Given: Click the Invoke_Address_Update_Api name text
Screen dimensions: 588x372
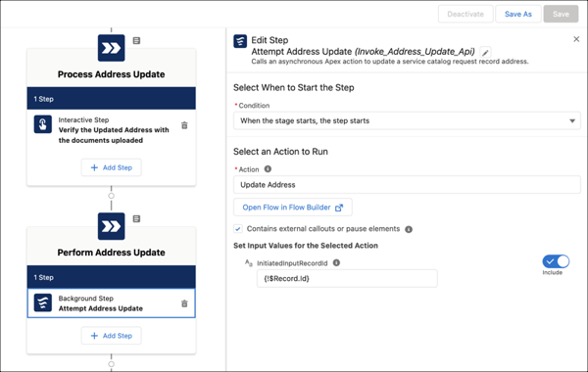Looking at the screenshot, I should (x=415, y=51).
